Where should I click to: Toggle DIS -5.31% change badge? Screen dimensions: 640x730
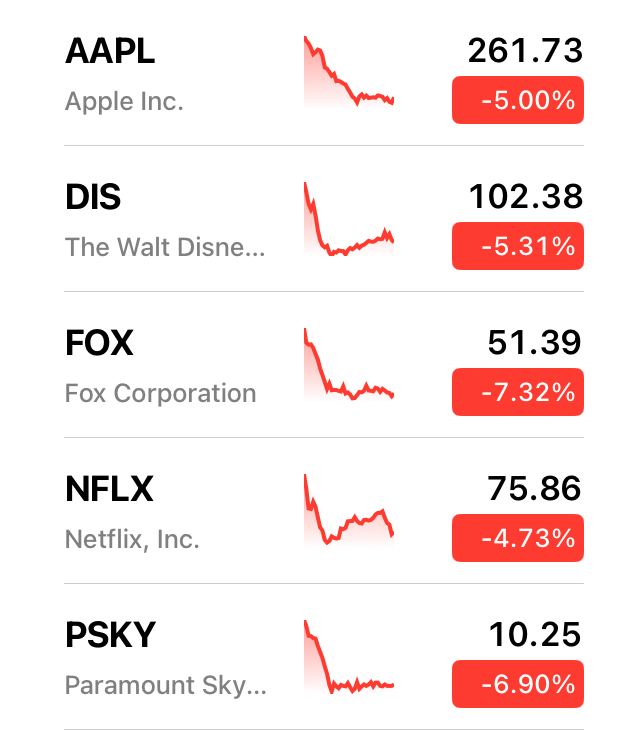(x=517, y=247)
